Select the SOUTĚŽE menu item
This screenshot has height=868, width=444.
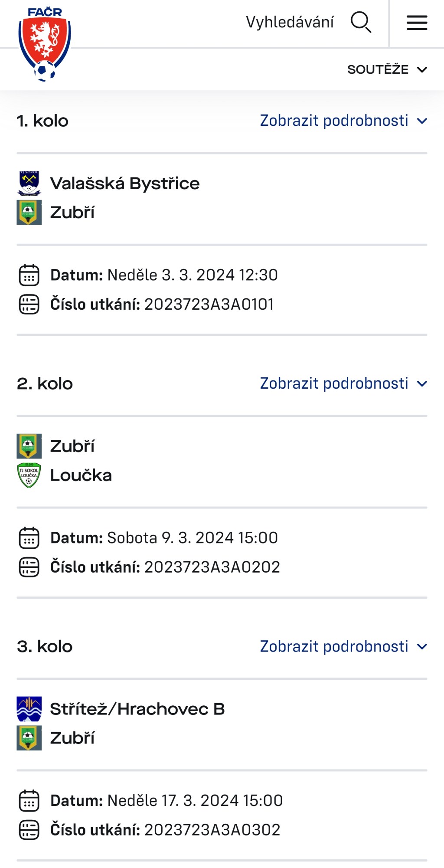(377, 69)
